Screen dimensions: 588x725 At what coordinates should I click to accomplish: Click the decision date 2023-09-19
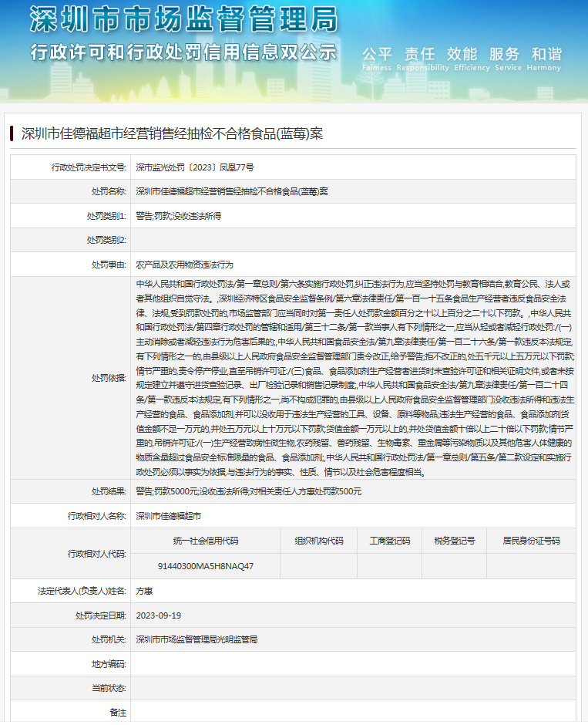159,615
